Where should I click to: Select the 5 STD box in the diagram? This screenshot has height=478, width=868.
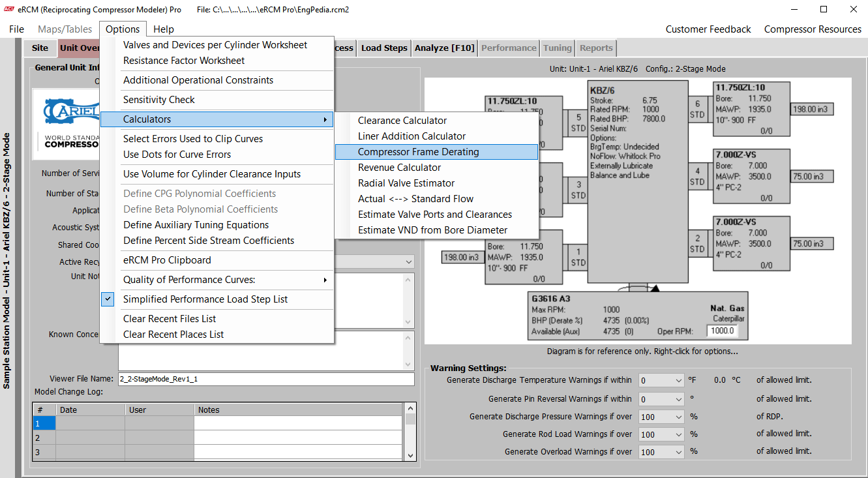(578, 123)
